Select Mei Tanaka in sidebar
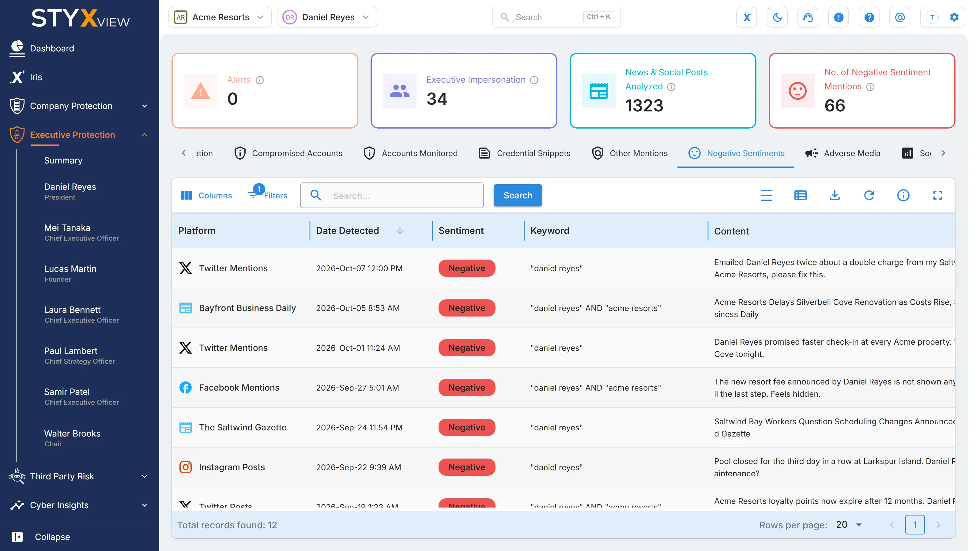980x551 pixels. pyautogui.click(x=81, y=232)
